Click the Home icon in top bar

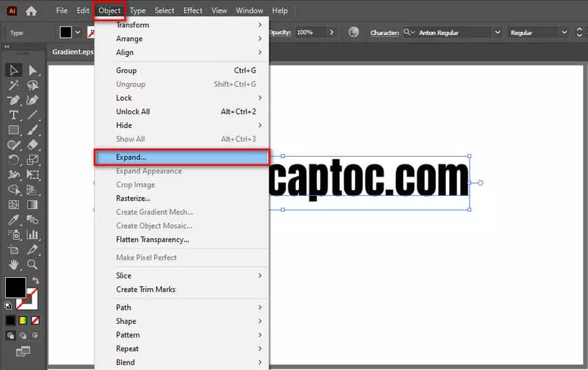click(x=31, y=10)
